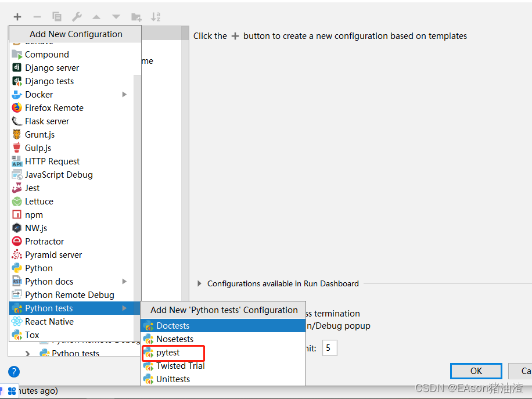
Task: Select Protractor from the list
Action: pyautogui.click(x=71, y=241)
